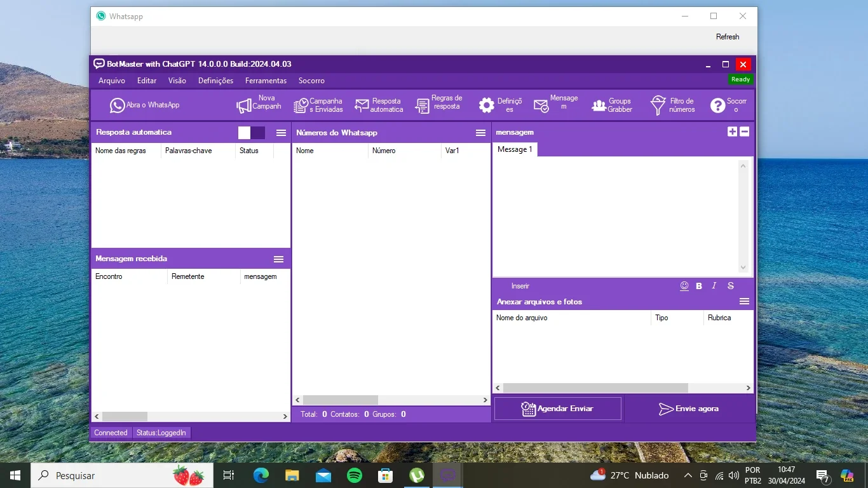Open Mail app from the taskbar

click(323, 475)
